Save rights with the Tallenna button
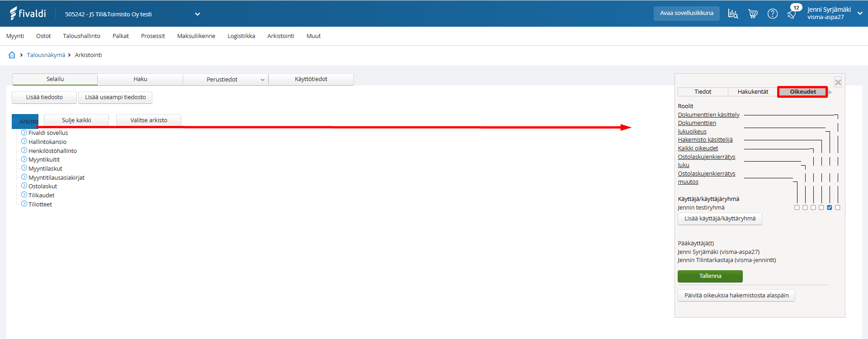Image resolution: width=868 pixels, height=339 pixels. (710, 276)
